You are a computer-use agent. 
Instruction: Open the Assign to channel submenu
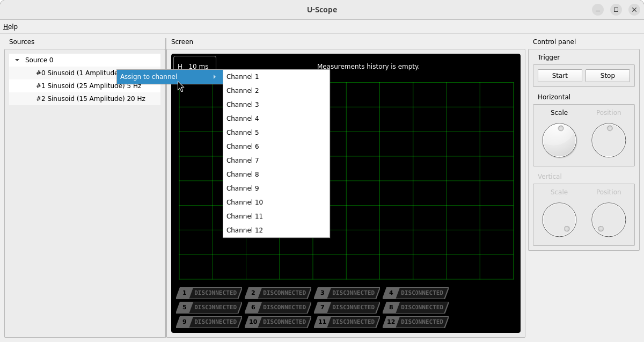170,77
